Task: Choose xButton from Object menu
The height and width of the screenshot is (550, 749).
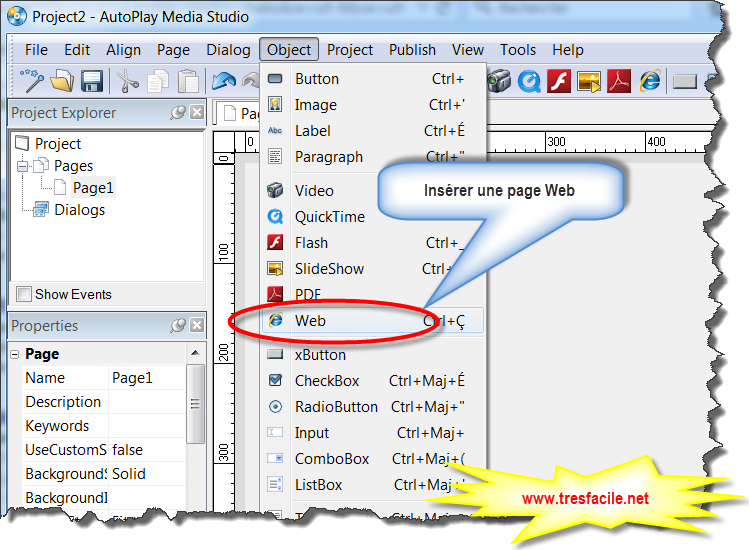Action: coord(373,355)
